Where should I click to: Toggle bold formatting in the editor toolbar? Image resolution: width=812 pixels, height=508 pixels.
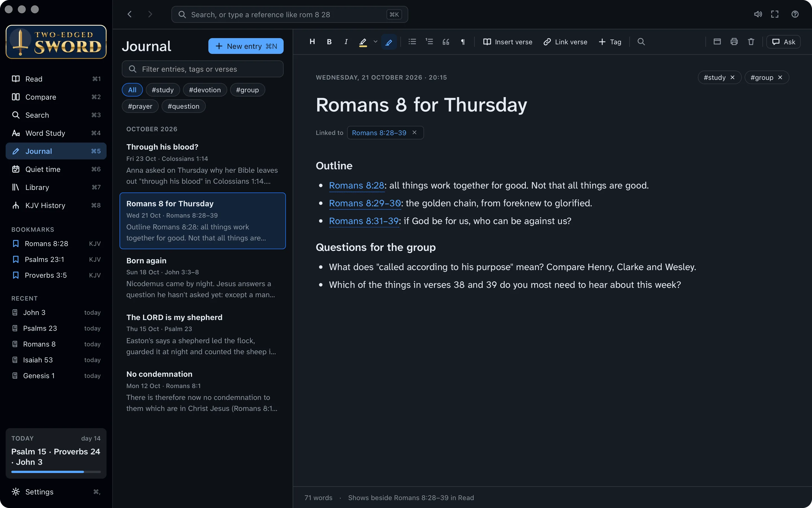pyautogui.click(x=329, y=42)
